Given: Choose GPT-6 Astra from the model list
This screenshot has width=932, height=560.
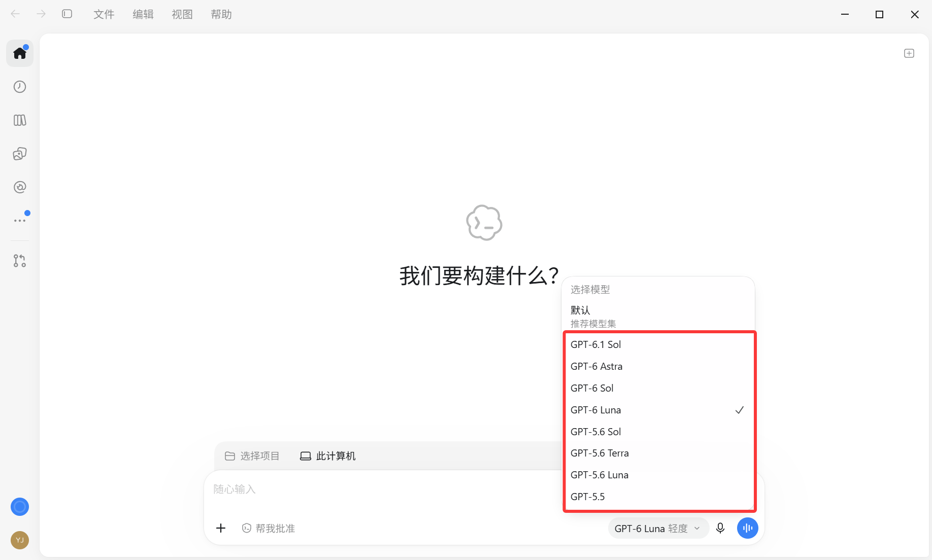Looking at the screenshot, I should pyautogui.click(x=659, y=366).
